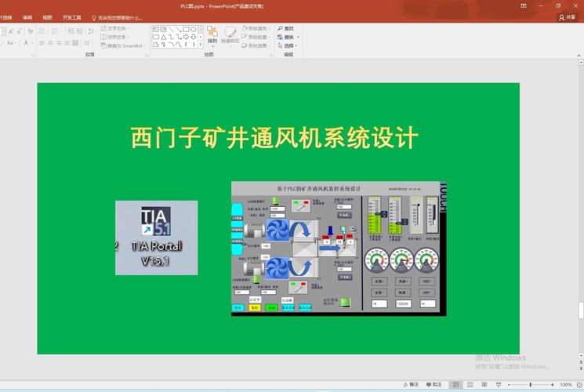Insert a text box from shapes gallery
The height and width of the screenshot is (392, 584).
click(155, 30)
